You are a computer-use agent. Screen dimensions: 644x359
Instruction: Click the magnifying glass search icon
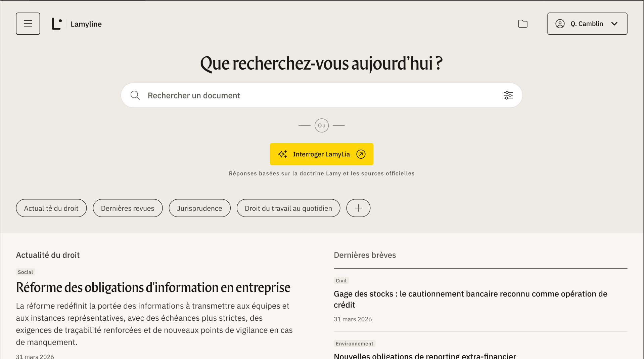coord(135,95)
